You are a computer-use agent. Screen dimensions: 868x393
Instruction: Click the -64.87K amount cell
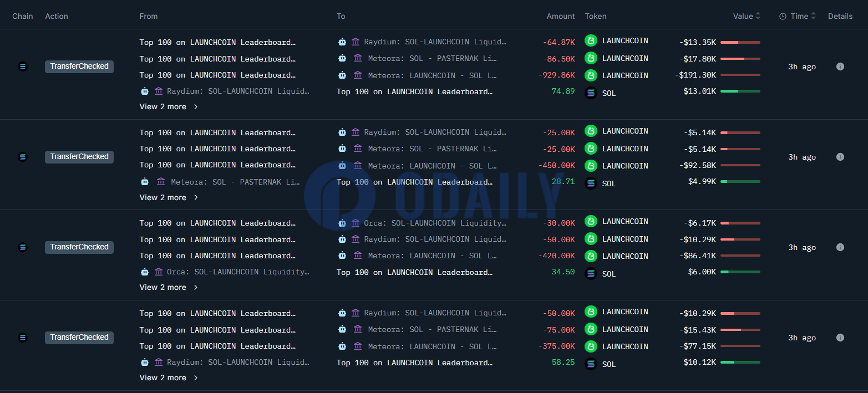point(559,42)
